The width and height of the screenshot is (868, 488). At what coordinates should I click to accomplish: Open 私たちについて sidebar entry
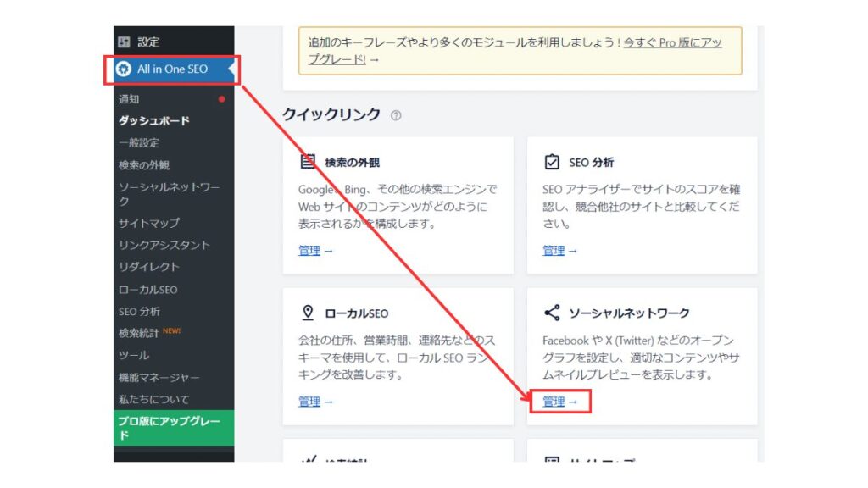point(154,399)
